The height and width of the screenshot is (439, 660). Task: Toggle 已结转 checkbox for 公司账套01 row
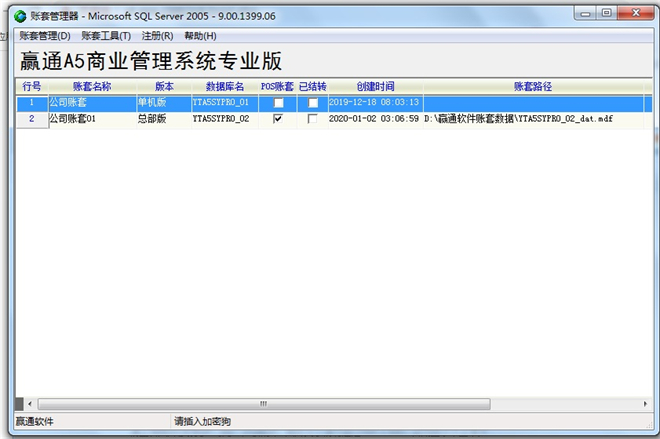[x=313, y=119]
